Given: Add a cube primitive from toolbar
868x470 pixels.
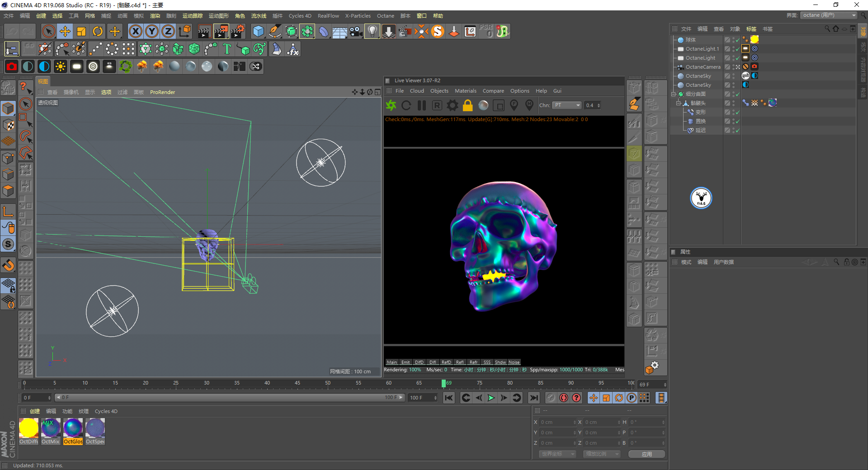Looking at the screenshot, I should pyautogui.click(x=258, y=31).
